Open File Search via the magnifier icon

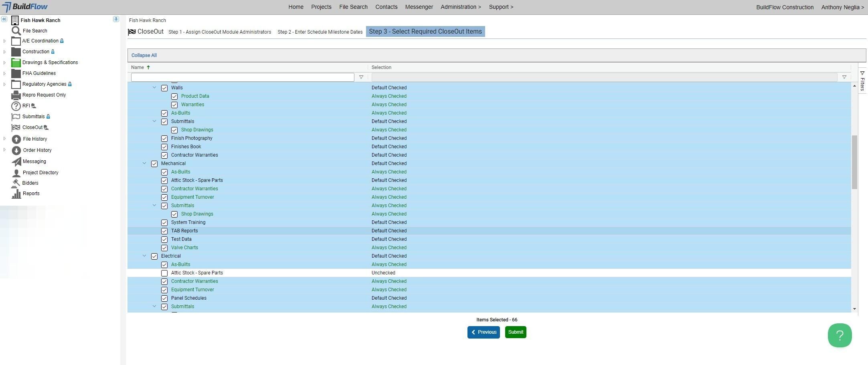[16, 31]
